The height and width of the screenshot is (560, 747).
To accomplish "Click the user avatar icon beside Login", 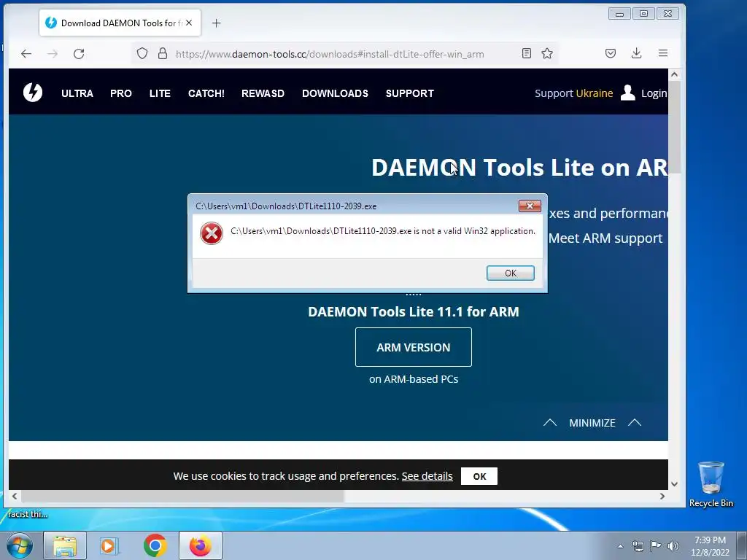I will pos(628,93).
